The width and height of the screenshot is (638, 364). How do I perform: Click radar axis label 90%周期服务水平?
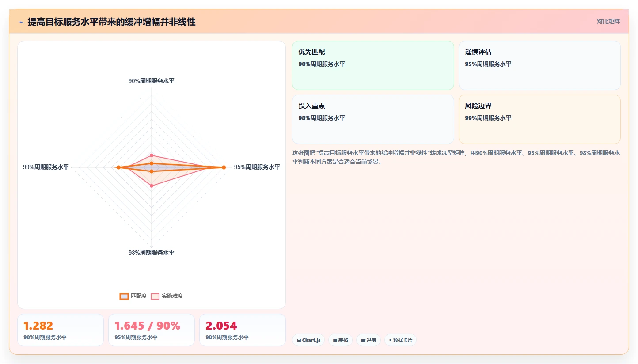pos(152,81)
